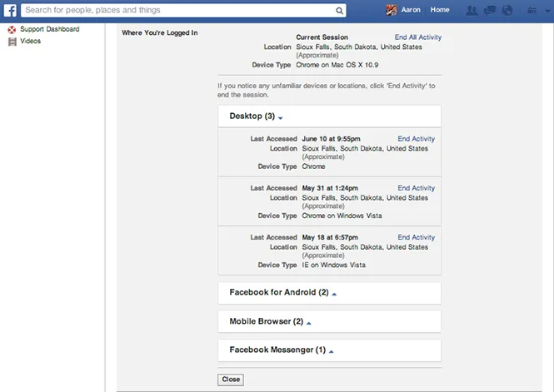Viewport: 554px width, 392px height.
Task: Open Videos in sidebar
Action: pos(30,41)
